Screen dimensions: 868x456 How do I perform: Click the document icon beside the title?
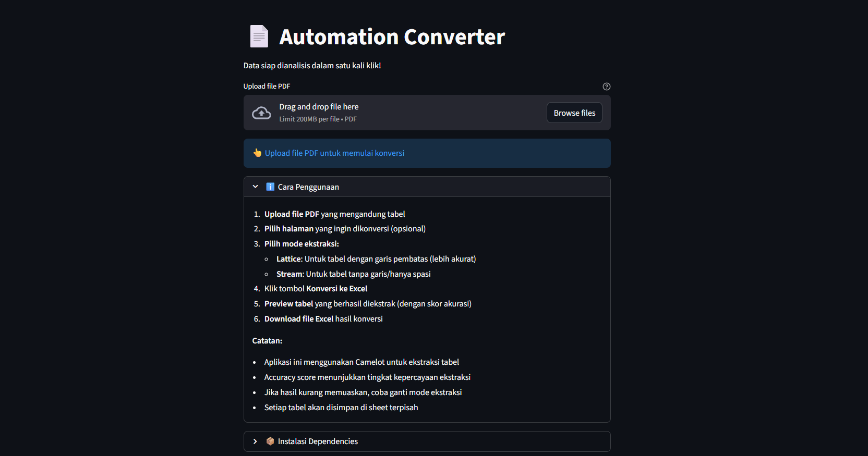click(x=259, y=36)
